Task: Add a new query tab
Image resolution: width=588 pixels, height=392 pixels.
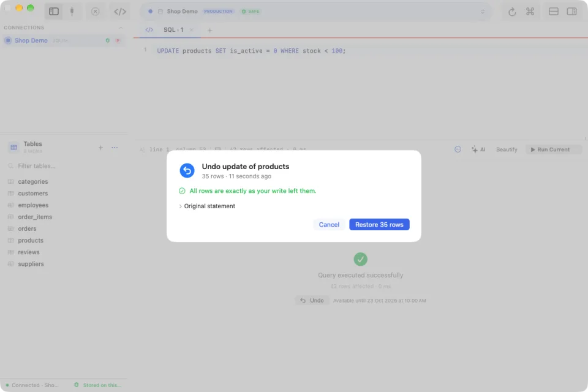Action: (x=209, y=31)
